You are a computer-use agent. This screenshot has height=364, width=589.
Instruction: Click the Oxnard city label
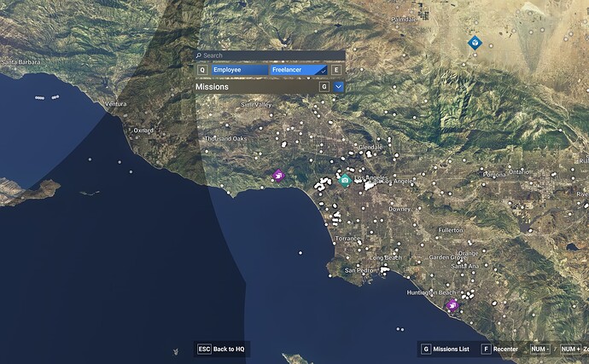coord(143,130)
